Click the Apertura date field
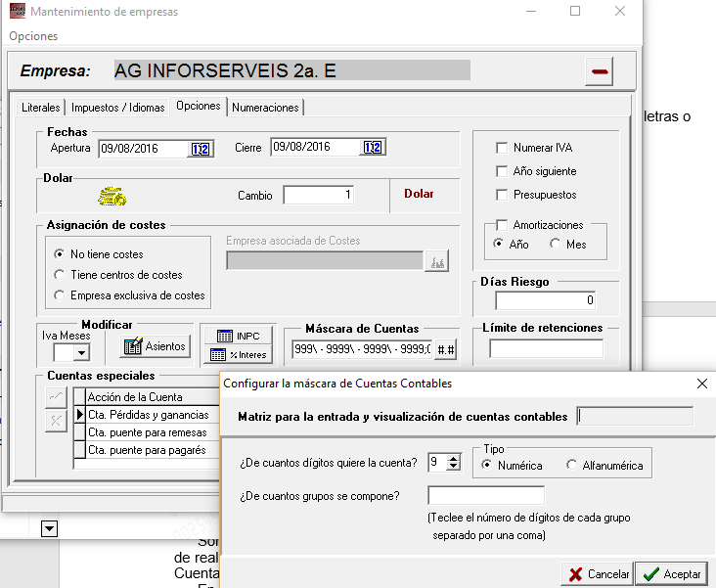This screenshot has width=716, height=588. coord(144,149)
